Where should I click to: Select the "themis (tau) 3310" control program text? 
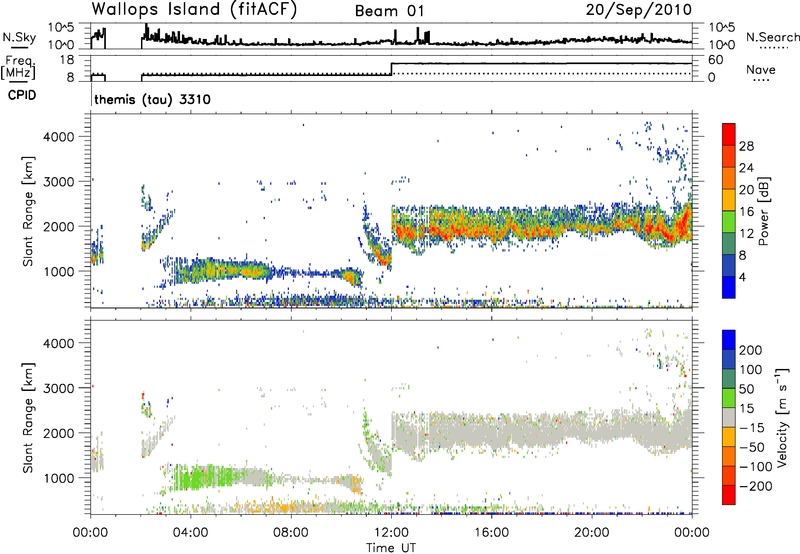click(152, 99)
